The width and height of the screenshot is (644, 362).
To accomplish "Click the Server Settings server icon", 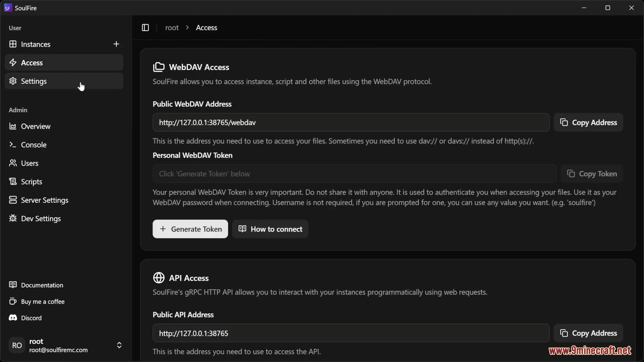I will (x=13, y=200).
